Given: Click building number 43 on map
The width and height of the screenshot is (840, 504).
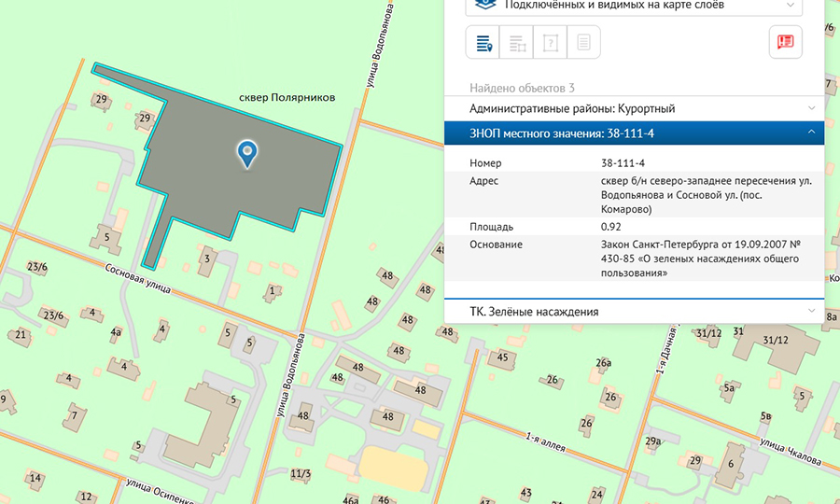Looking at the screenshot, I should [526, 492].
